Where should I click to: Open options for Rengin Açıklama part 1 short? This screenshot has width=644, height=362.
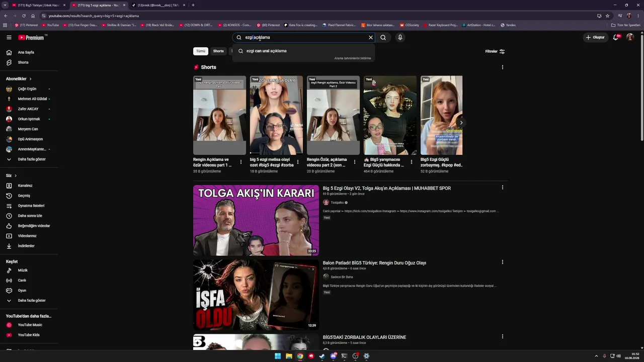241,162
